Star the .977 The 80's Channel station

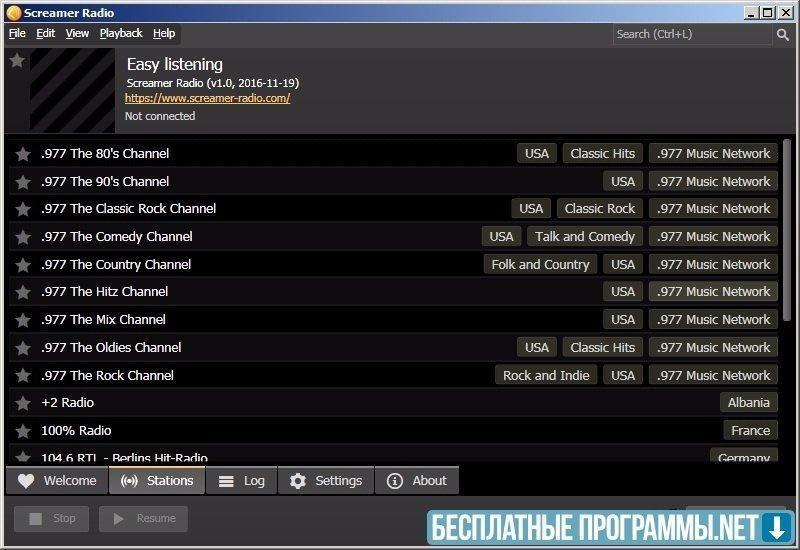[22, 154]
